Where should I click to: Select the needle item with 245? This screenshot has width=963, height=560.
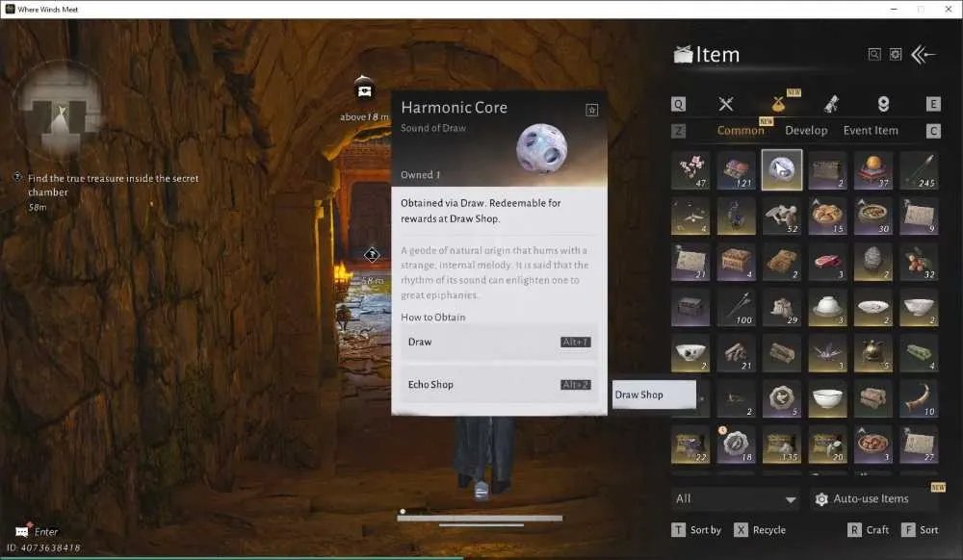(919, 170)
